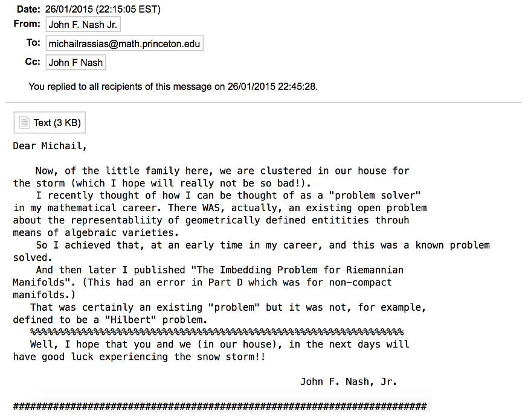Click the Date field label

click(x=28, y=9)
